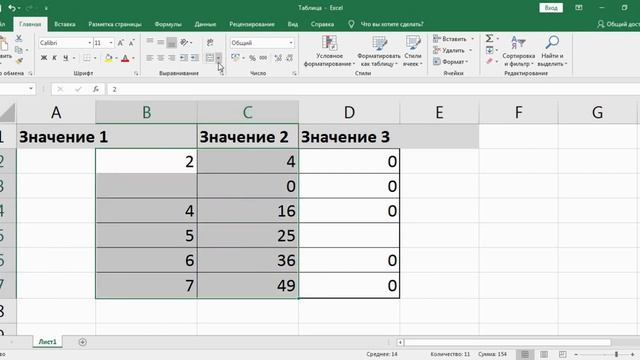Toggle Italic (К) formatting
This screenshot has width=640, height=360.
pyautogui.click(x=54, y=58)
